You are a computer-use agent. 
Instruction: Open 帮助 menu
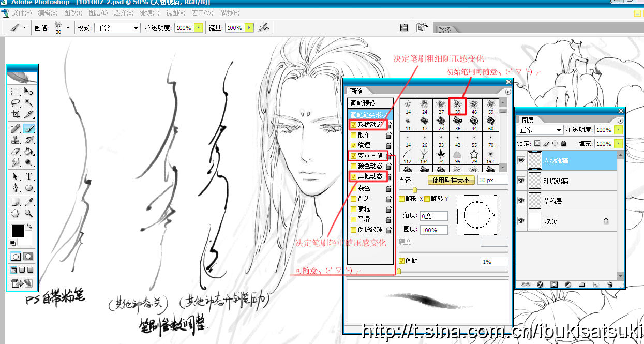[230, 13]
